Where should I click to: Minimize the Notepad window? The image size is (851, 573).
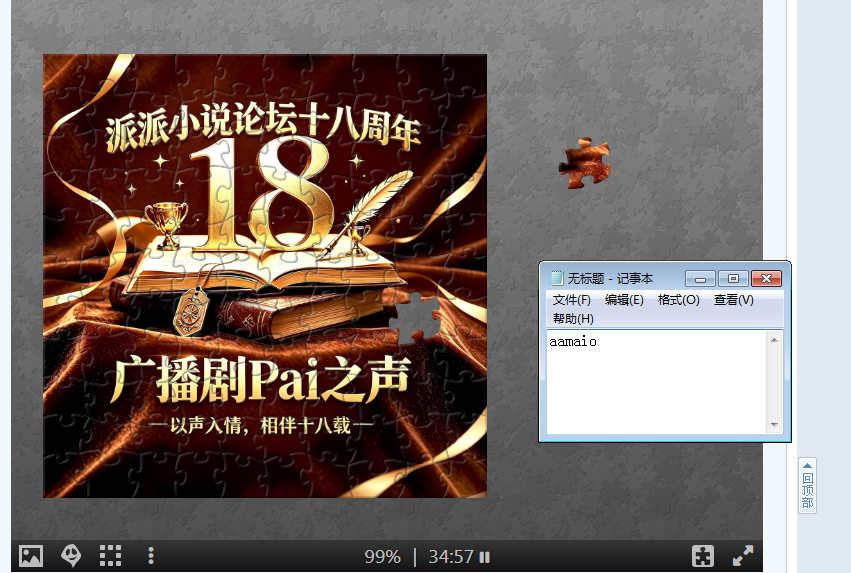coord(700,279)
